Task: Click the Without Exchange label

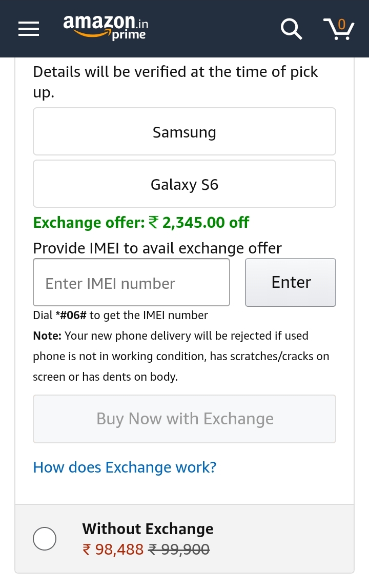Action: coord(148,528)
